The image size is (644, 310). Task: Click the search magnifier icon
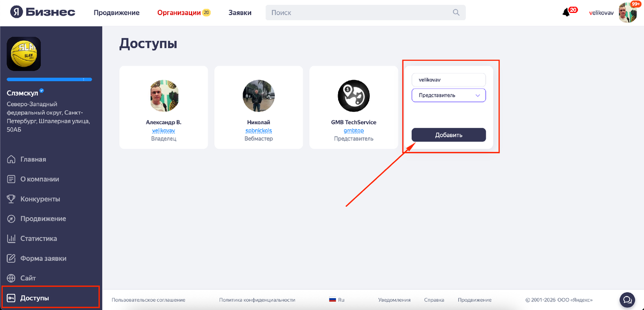click(x=456, y=12)
